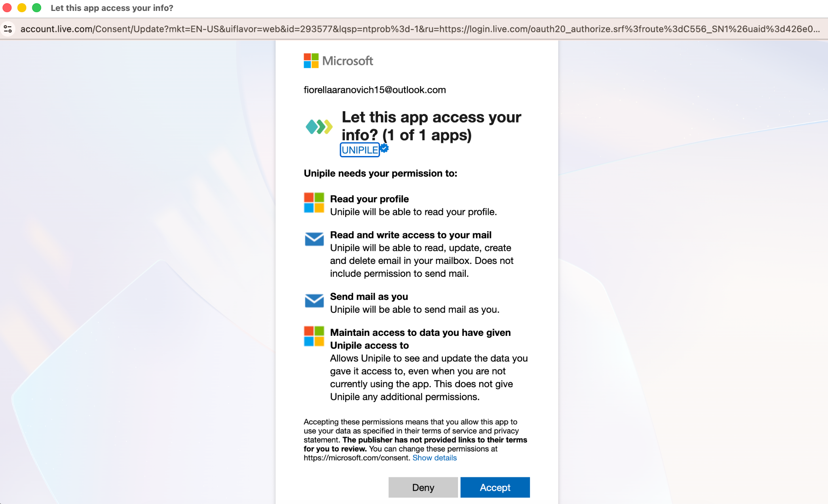Image resolution: width=828 pixels, height=504 pixels.
Task: Click the Microsoft logo at top
Action: [x=338, y=61]
